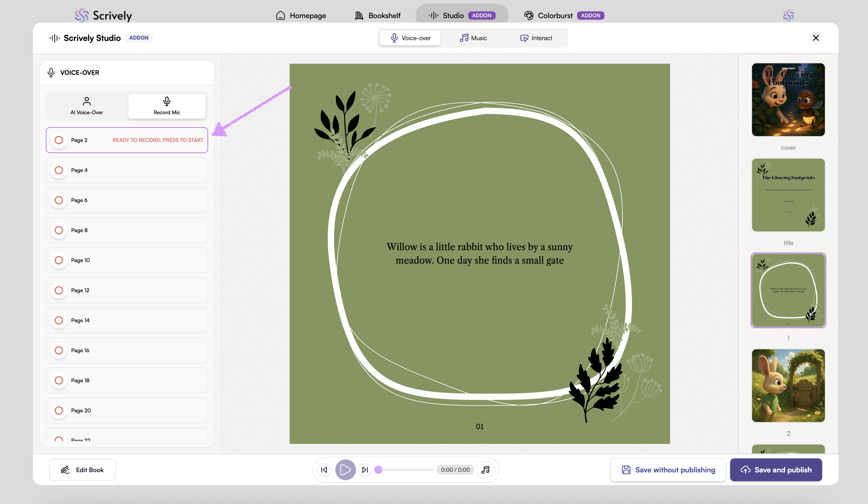The height and width of the screenshot is (504, 868).
Task: Skip to previous track icon
Action: (x=324, y=470)
